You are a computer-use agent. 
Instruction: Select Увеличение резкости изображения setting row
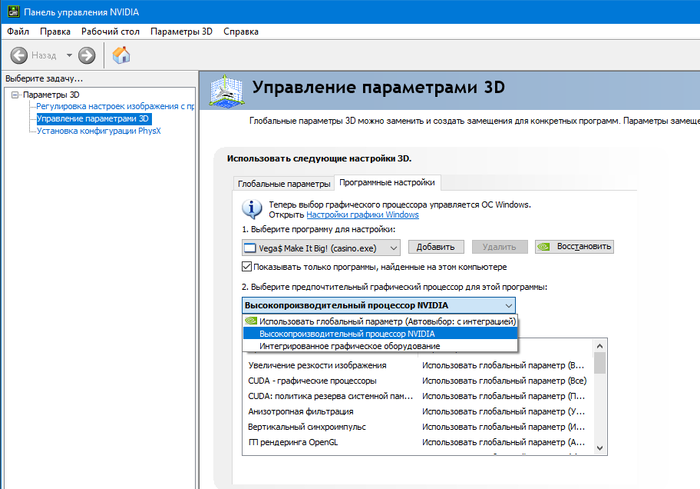coord(417,365)
